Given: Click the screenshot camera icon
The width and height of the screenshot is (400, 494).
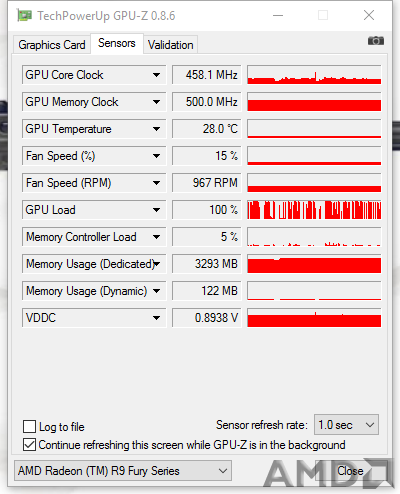Looking at the screenshot, I should (x=376, y=41).
